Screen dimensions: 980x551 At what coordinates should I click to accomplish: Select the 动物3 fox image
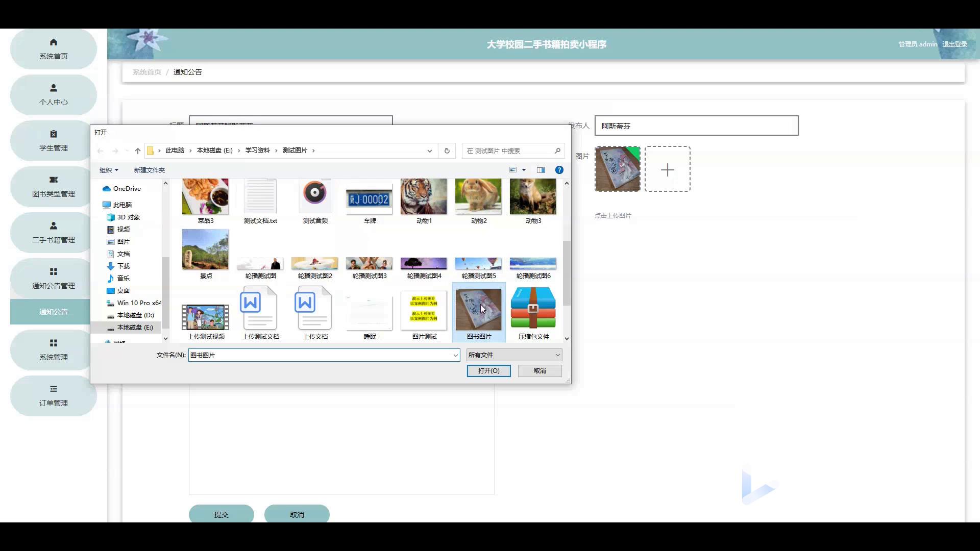pos(533,201)
